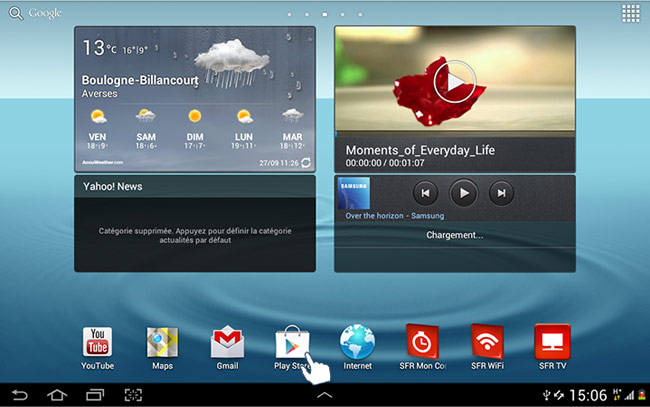Open the Samsung album art thumbnail

point(354,194)
